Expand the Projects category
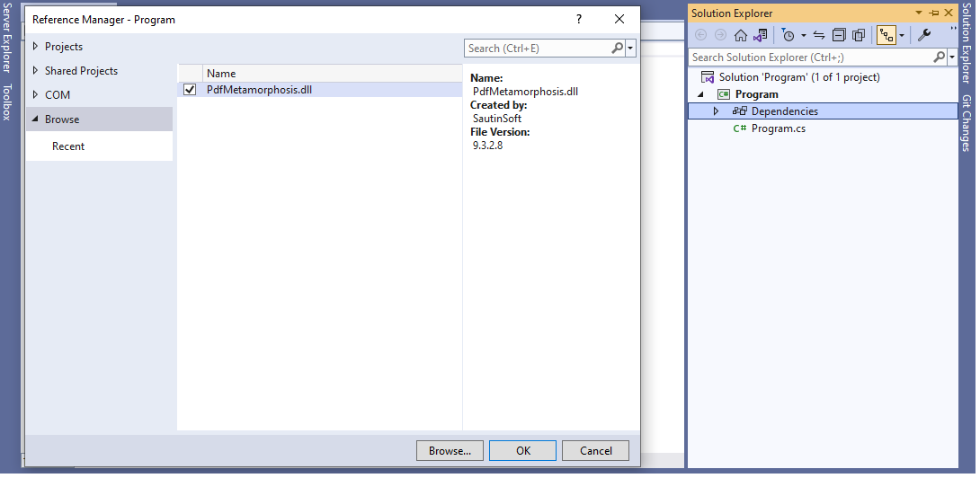Screen dimensions: 980x478 click(35, 47)
